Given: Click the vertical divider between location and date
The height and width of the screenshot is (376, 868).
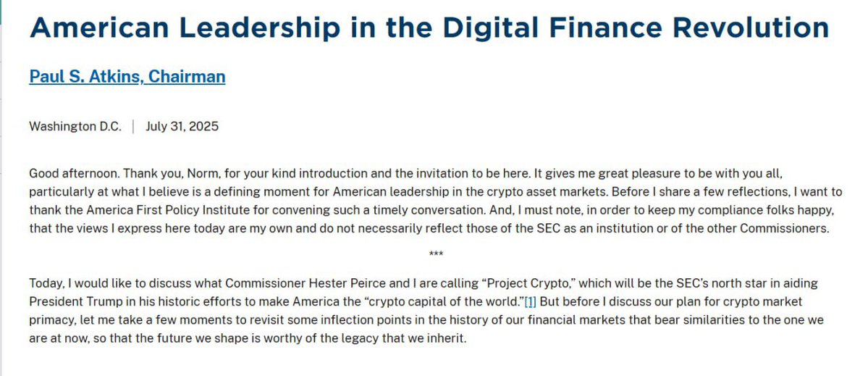Looking at the screenshot, I should point(133,126).
